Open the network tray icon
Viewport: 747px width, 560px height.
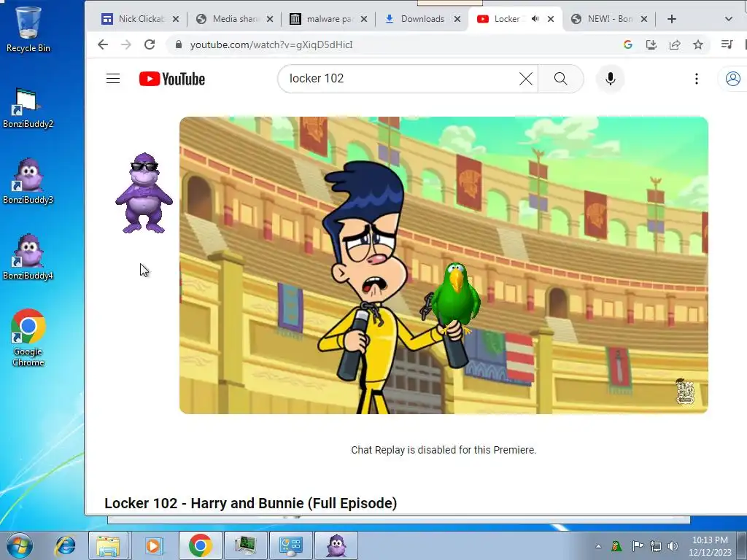tap(656, 545)
